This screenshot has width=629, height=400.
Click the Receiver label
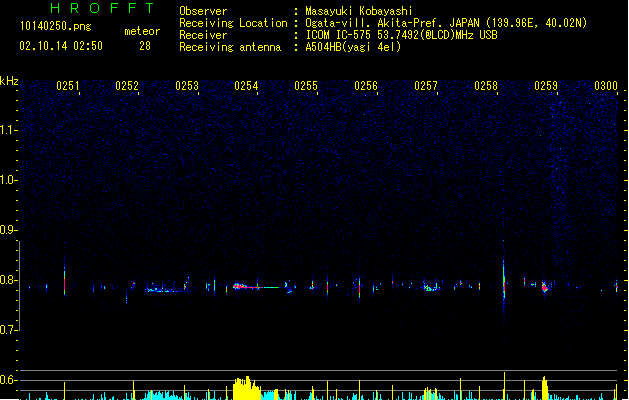203,35
